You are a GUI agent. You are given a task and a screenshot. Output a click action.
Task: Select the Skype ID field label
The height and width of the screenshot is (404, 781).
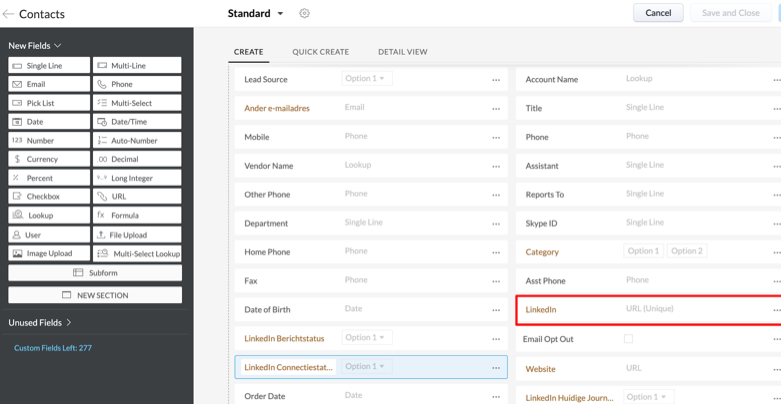click(x=541, y=224)
